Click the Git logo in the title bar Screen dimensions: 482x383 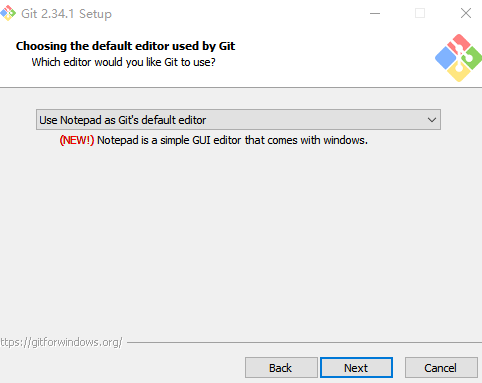pyautogui.click(x=8, y=13)
